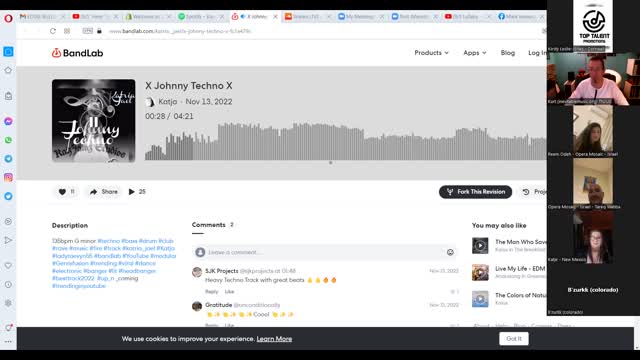Open Instagram in the Opera sidebar
640x360 pixels.
click(8, 178)
